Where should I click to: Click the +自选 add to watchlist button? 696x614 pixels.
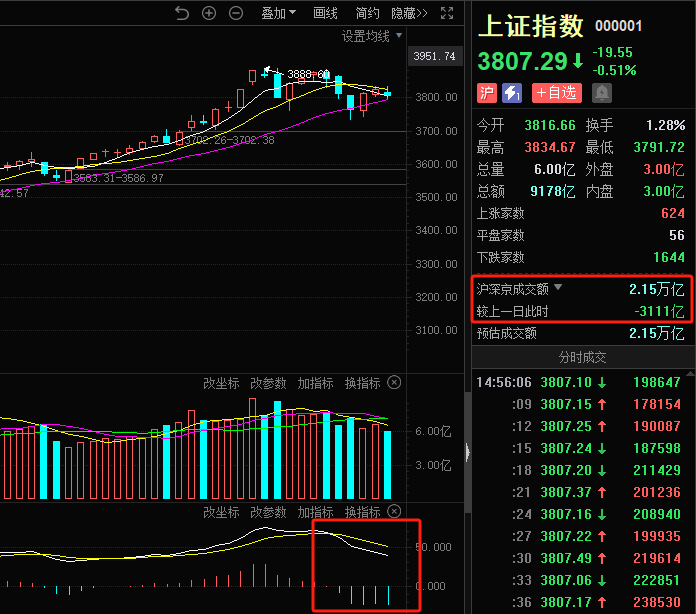[x=556, y=93]
